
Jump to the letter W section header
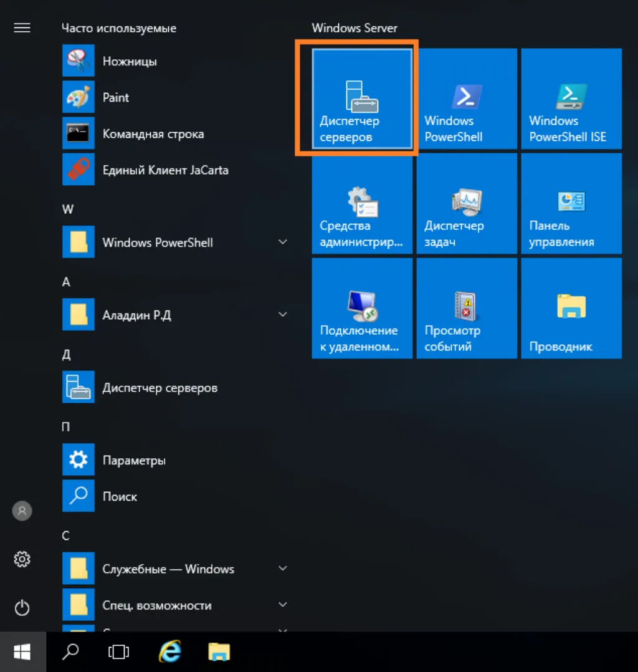[68, 209]
